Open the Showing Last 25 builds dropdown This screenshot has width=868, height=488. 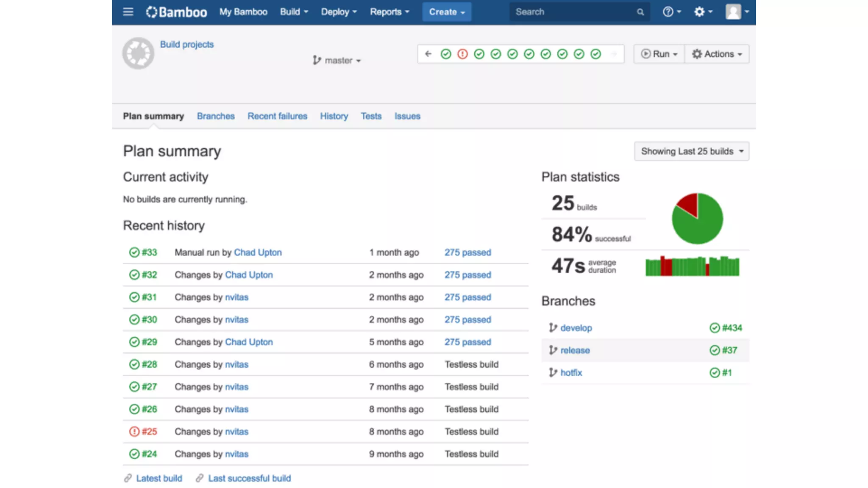point(691,151)
